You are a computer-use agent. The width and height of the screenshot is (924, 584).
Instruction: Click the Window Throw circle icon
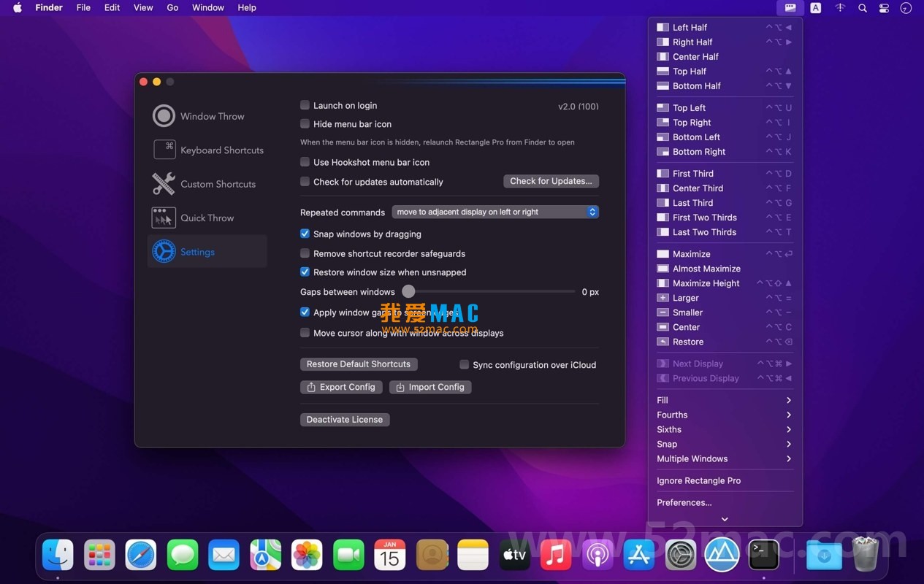(x=164, y=116)
